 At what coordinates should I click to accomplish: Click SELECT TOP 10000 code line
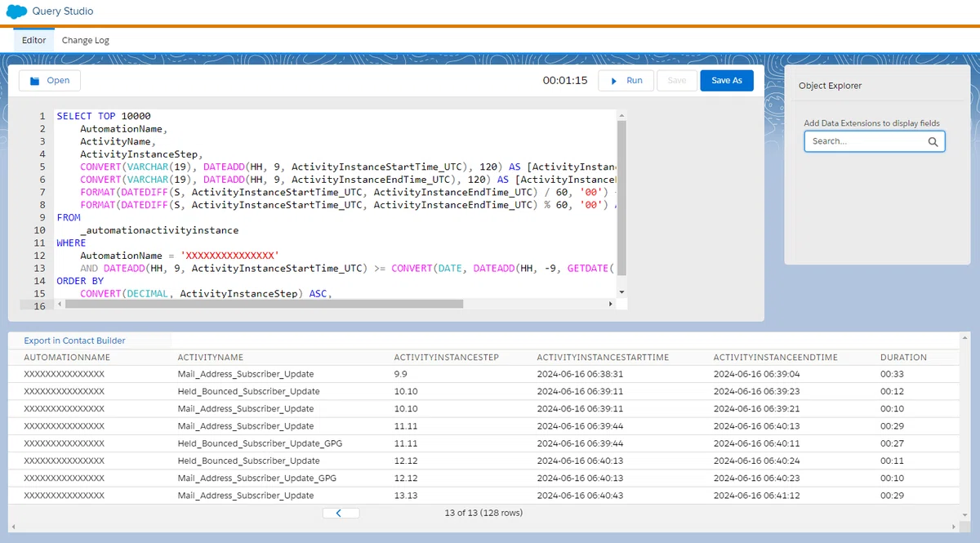104,116
